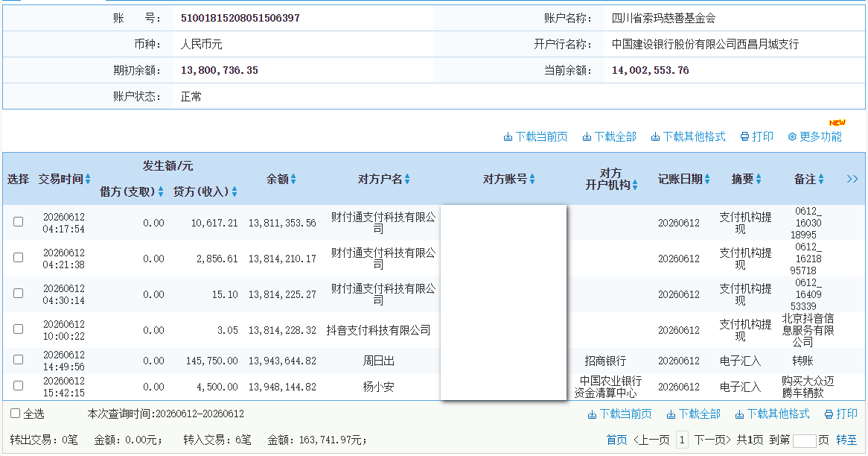
Task: Sort by 借方(支取) column arrows
Action: coord(161,191)
